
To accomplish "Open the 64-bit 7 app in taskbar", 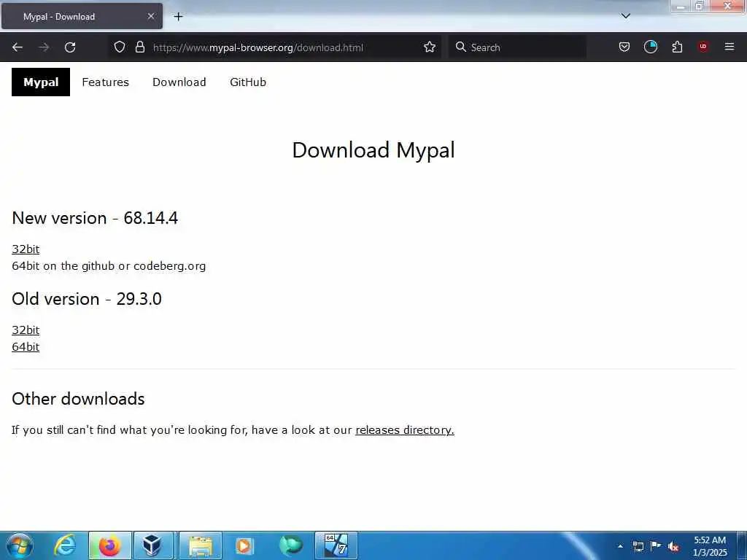I will tap(336, 545).
